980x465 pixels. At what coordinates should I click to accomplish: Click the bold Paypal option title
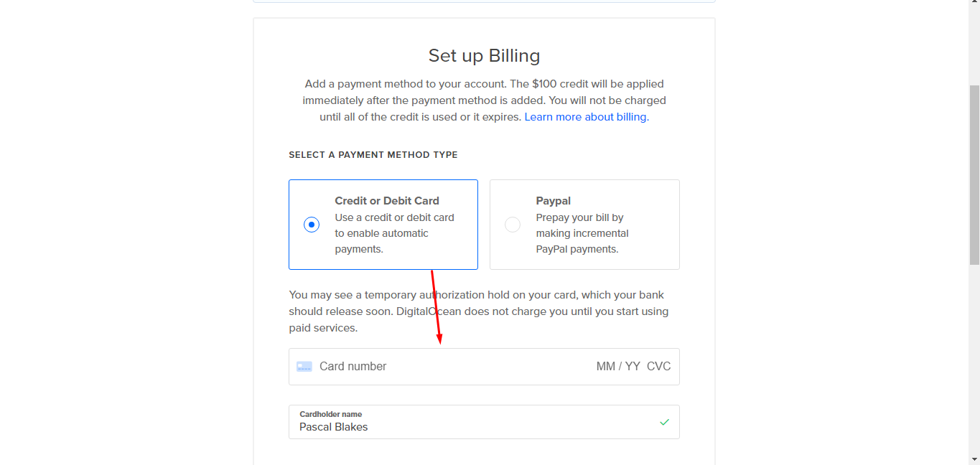pyautogui.click(x=554, y=201)
